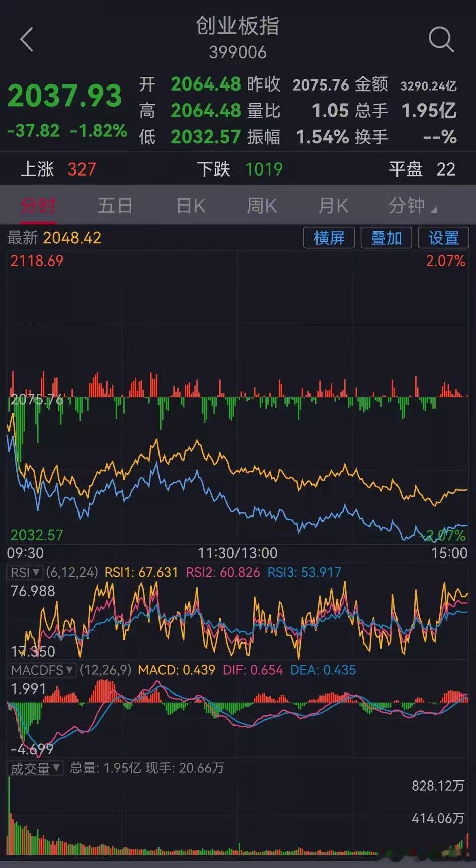The width and height of the screenshot is (476, 868).
Task: Switch to the 分时 tab
Action: click(x=38, y=206)
